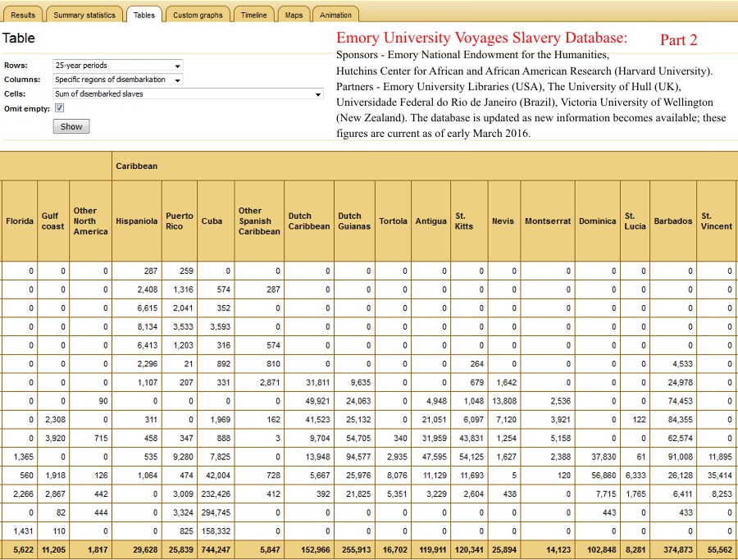The image size is (738, 560).
Task: Click the Cuba column header
Action: pyautogui.click(x=212, y=221)
